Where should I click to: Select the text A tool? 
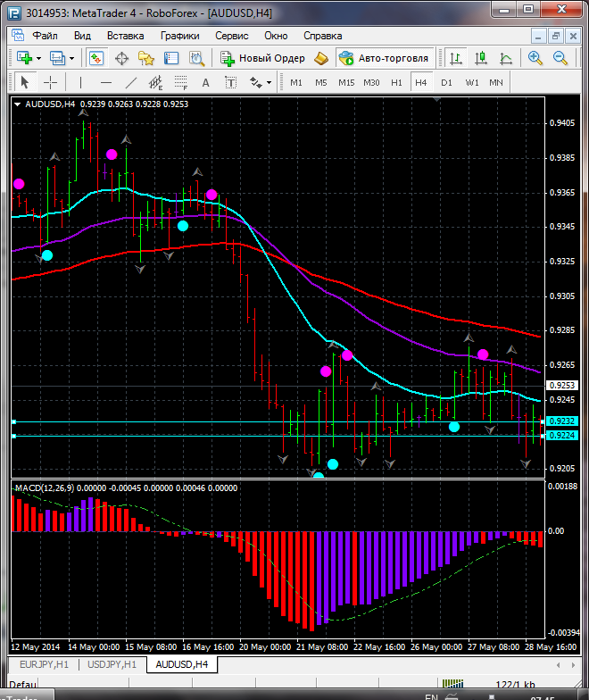point(205,82)
